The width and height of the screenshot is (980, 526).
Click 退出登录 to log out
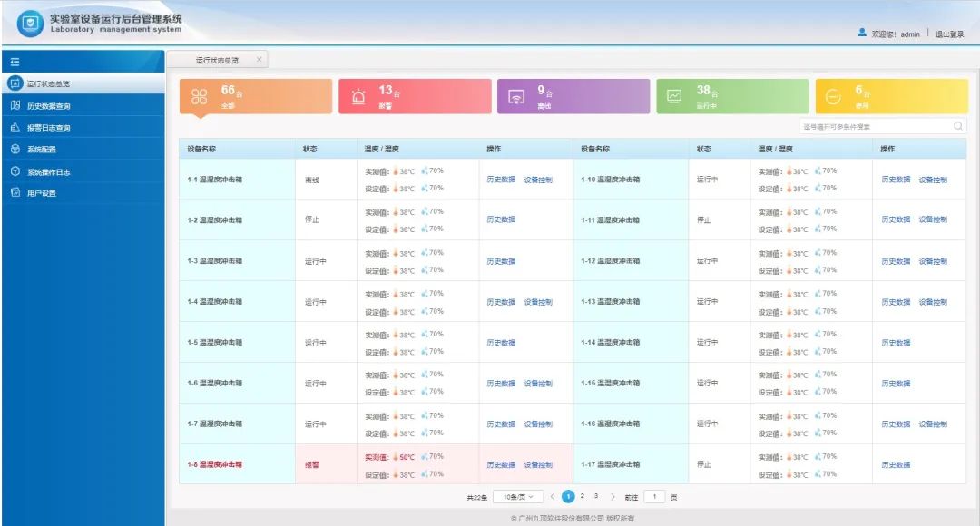coord(949,34)
